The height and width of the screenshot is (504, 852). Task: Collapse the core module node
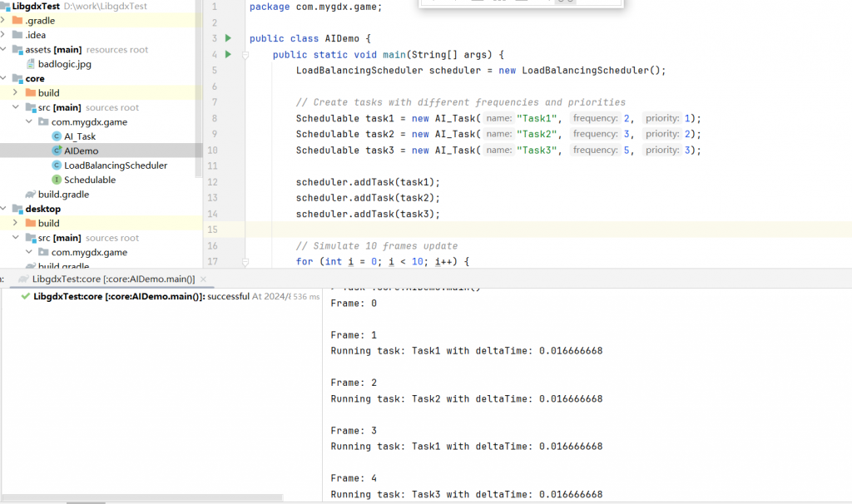pyautogui.click(x=5, y=79)
